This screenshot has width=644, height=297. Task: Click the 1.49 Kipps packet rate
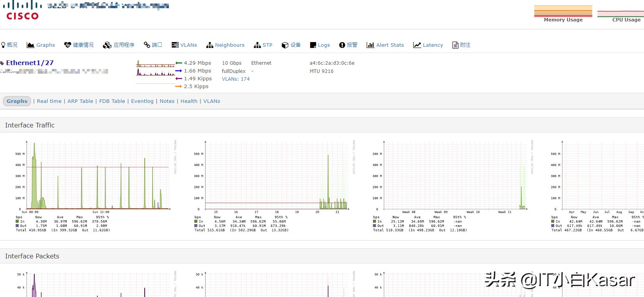pyautogui.click(x=198, y=78)
